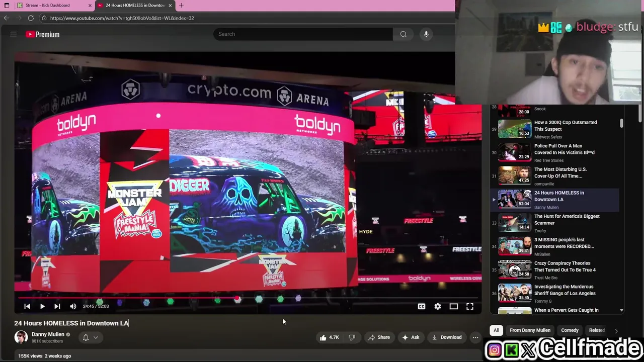Click the 881K subscribers text

pyautogui.click(x=47, y=341)
